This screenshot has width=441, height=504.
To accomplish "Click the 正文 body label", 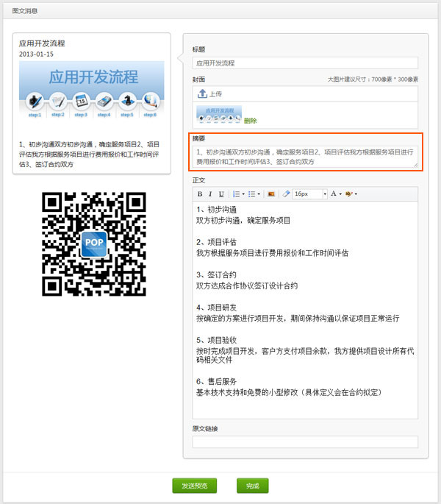I will [198, 180].
